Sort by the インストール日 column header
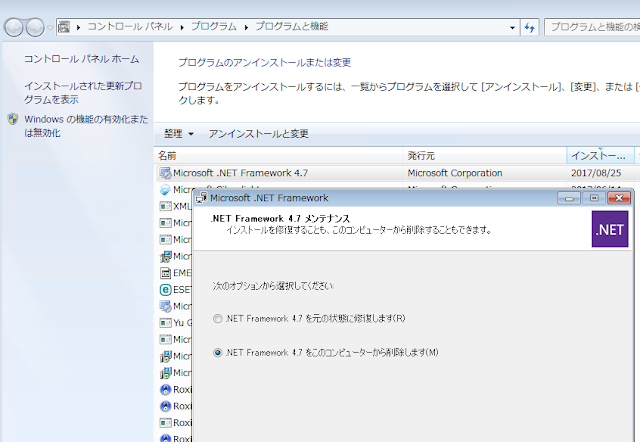Image resolution: width=640 pixels, height=442 pixels. click(600, 155)
